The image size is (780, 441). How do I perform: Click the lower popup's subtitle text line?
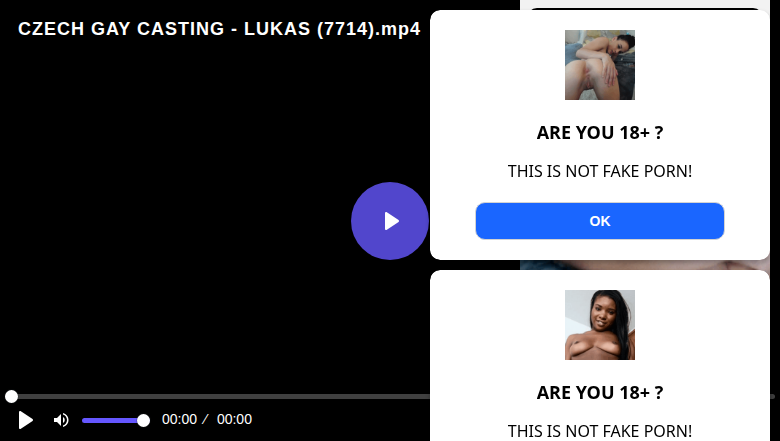599,431
